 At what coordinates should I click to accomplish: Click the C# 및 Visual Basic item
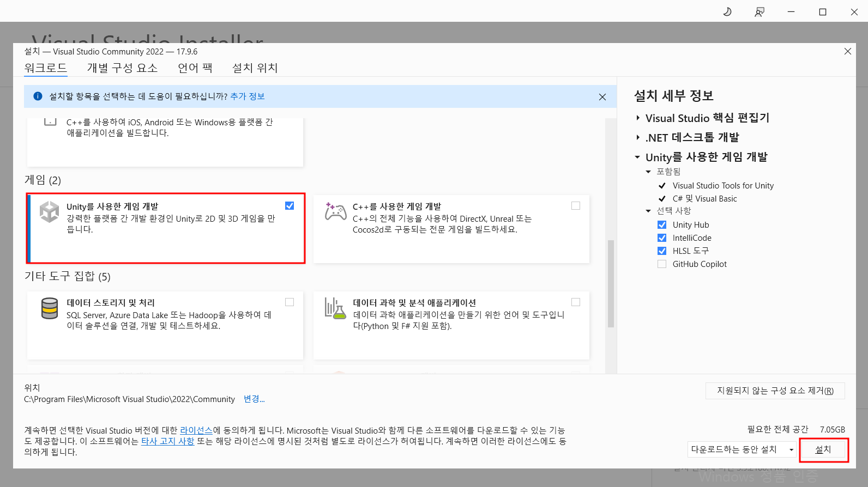[704, 199]
